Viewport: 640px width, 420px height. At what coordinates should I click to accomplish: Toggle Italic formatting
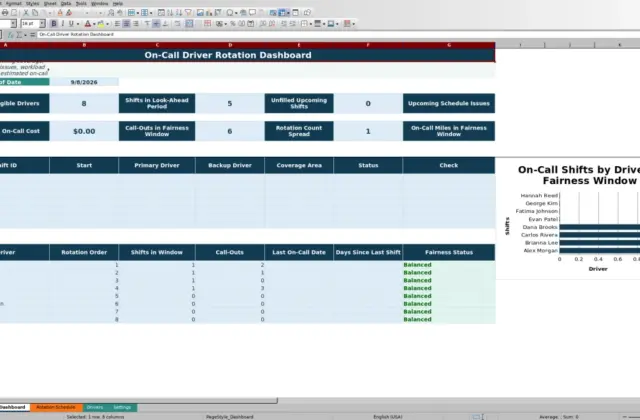[62, 24]
